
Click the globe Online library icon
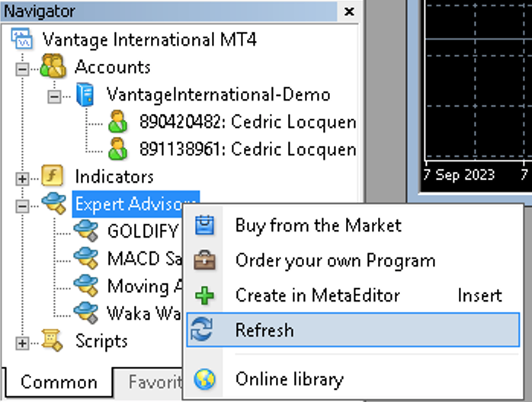(x=204, y=379)
